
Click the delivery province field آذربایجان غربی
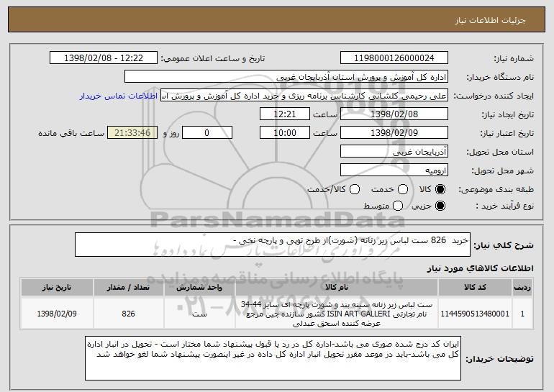[x=394, y=152]
